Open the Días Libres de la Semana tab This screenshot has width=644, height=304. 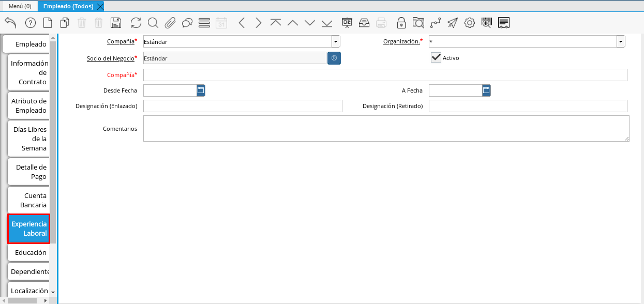[28, 139]
